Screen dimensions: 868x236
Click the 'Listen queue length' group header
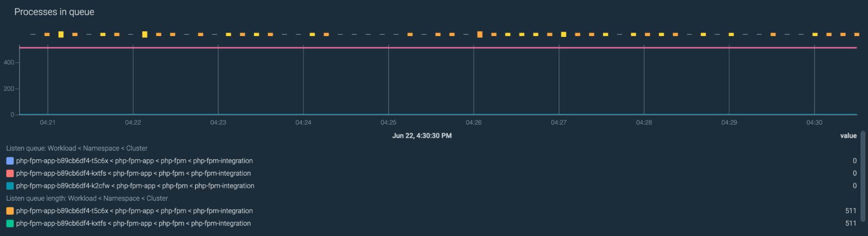click(x=87, y=198)
